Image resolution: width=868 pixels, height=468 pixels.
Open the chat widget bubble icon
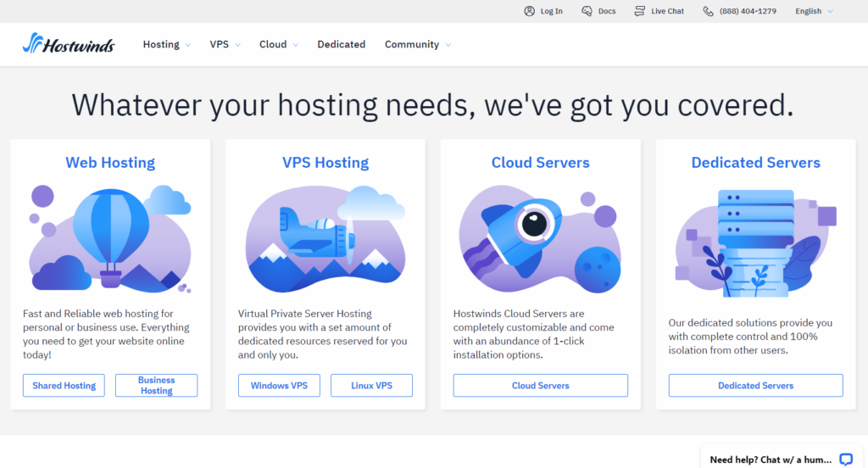click(845, 460)
